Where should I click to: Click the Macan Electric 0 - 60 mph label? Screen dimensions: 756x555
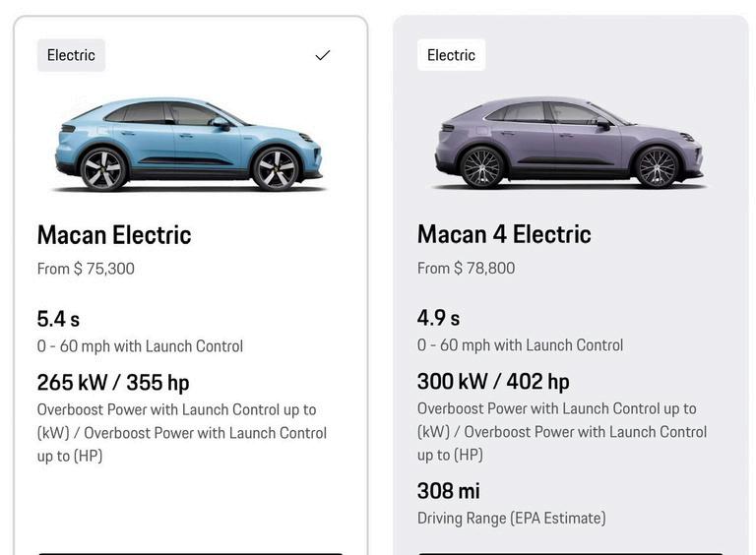(x=140, y=346)
